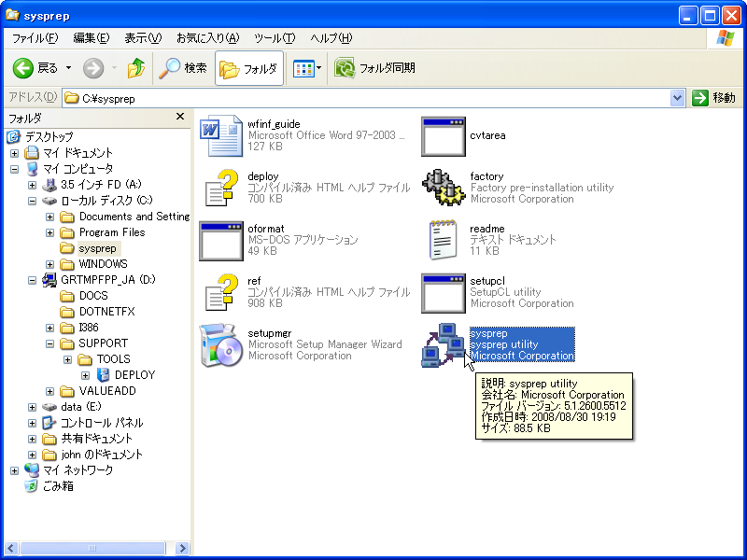
Task: Select the deploy HTML help file icon
Action: point(220,188)
